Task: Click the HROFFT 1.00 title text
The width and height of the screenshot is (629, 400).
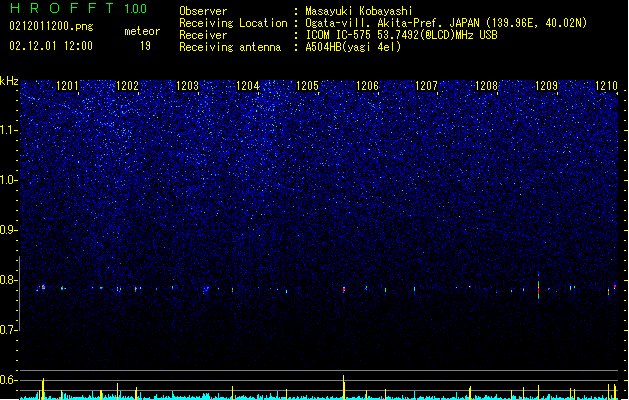Action: click(x=79, y=8)
